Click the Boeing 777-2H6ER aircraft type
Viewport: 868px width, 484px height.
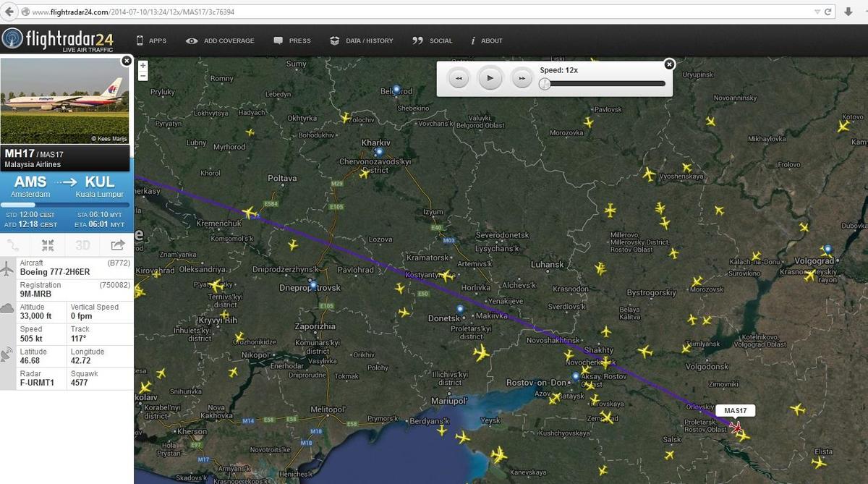pyautogui.click(x=54, y=272)
